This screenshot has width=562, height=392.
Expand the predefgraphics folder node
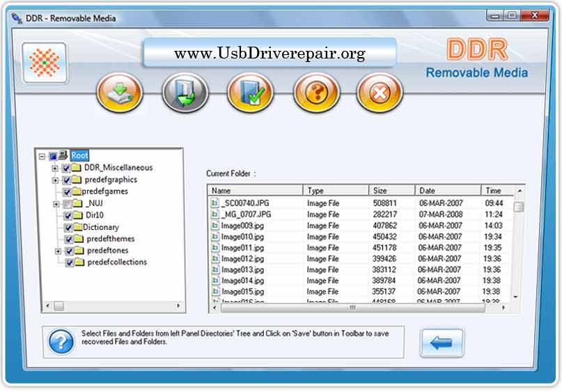pyautogui.click(x=55, y=180)
